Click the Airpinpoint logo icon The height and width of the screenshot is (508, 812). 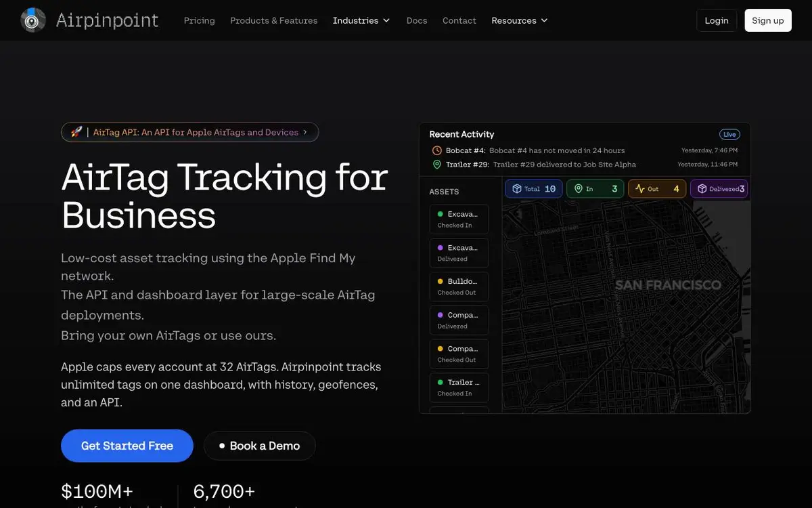click(x=33, y=20)
